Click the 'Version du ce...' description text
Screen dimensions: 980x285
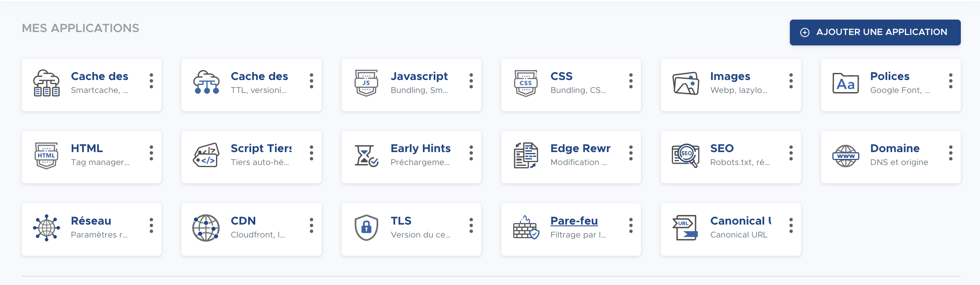point(420,235)
